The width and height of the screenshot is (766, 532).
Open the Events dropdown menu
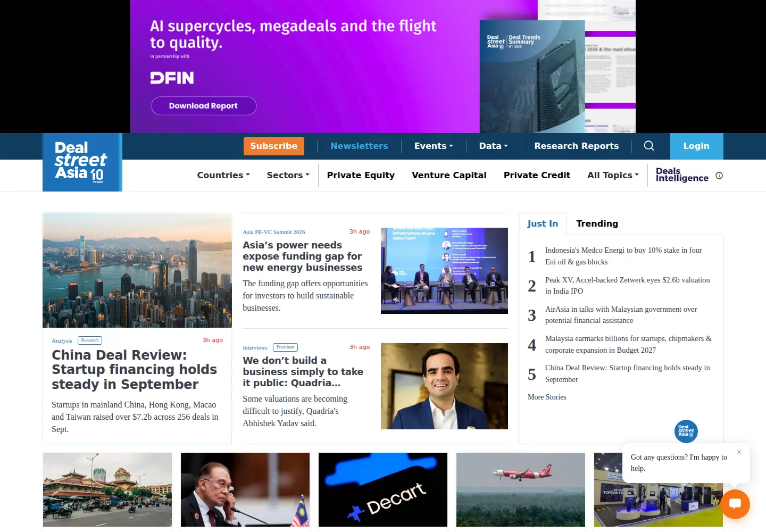434,146
